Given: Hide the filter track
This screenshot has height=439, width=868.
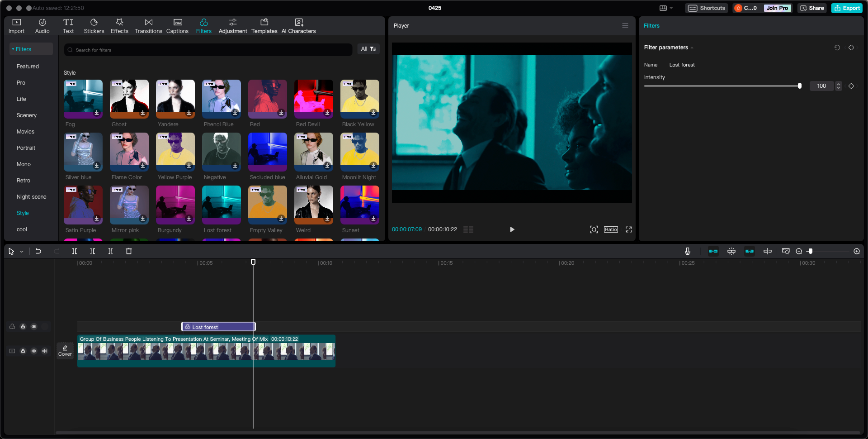Looking at the screenshot, I should (34, 326).
